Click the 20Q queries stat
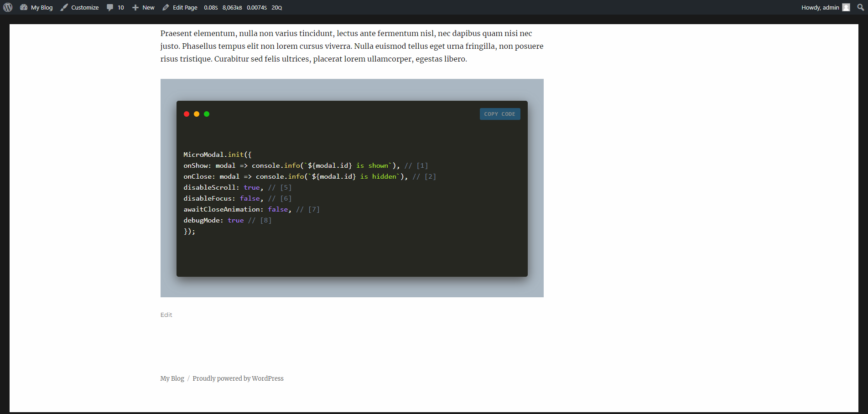The image size is (868, 414). pos(277,7)
